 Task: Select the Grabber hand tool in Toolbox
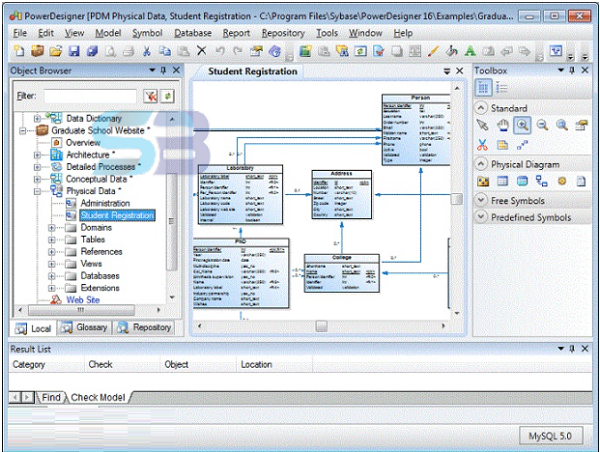(x=502, y=125)
